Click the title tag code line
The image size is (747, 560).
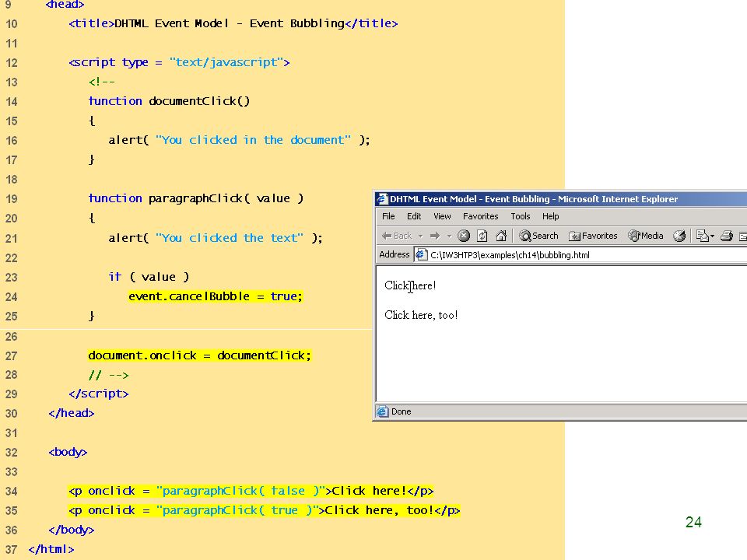click(x=233, y=23)
